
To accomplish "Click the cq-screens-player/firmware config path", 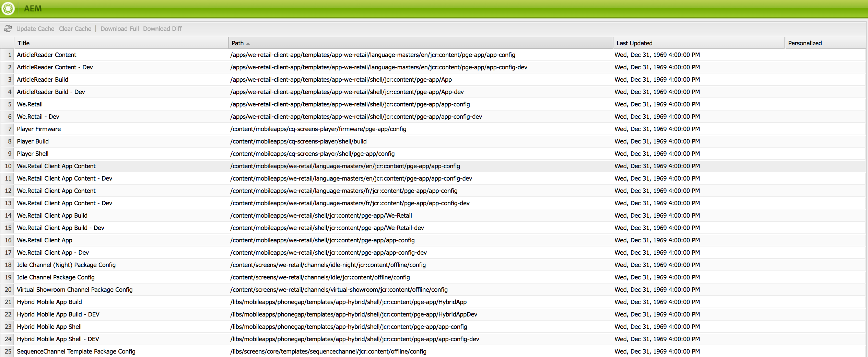I will (x=318, y=129).
